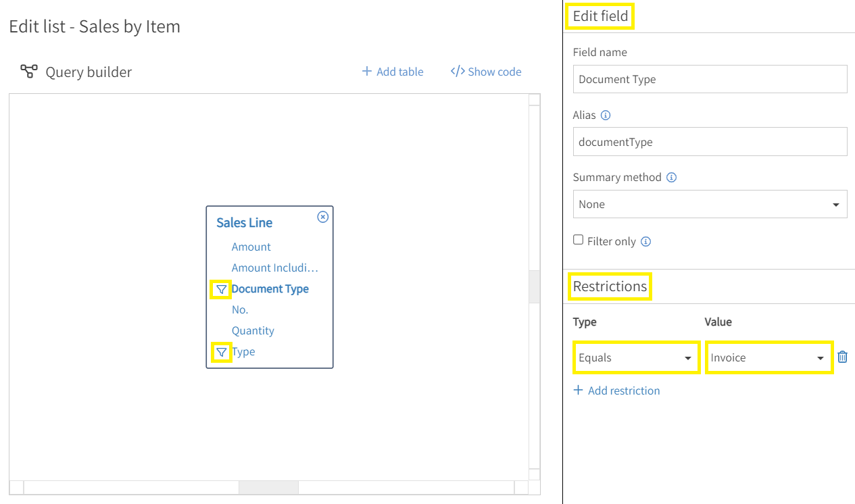Remove the Sales Line table via its x icon

(x=322, y=217)
